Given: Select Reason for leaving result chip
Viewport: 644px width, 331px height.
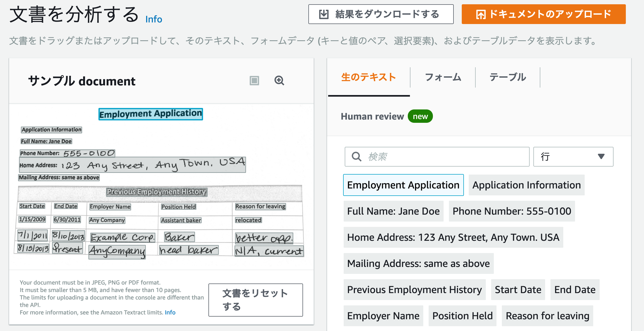Looking at the screenshot, I should pos(547,316).
